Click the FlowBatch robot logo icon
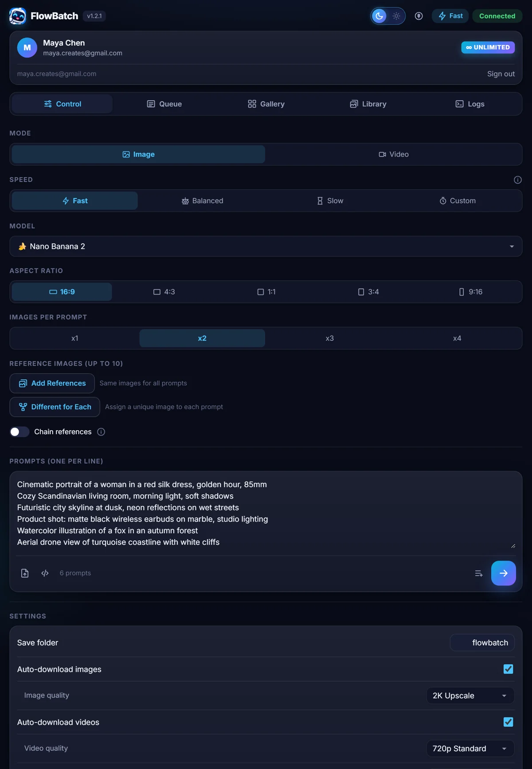Screen dimensions: 532x769 pyautogui.click(x=18, y=16)
